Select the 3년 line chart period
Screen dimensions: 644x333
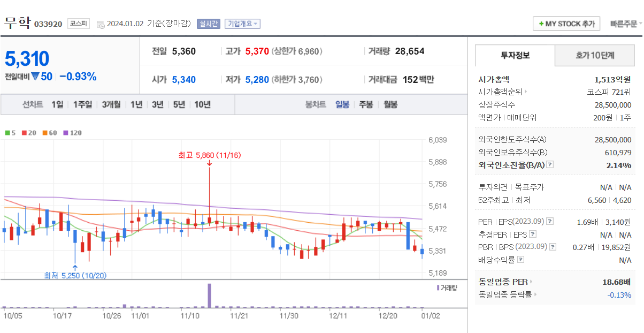tap(157, 104)
